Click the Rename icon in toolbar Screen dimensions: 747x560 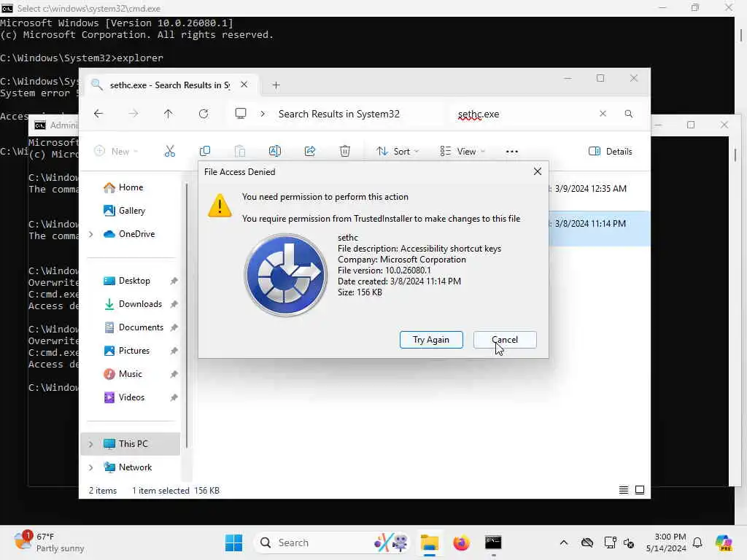275,152
